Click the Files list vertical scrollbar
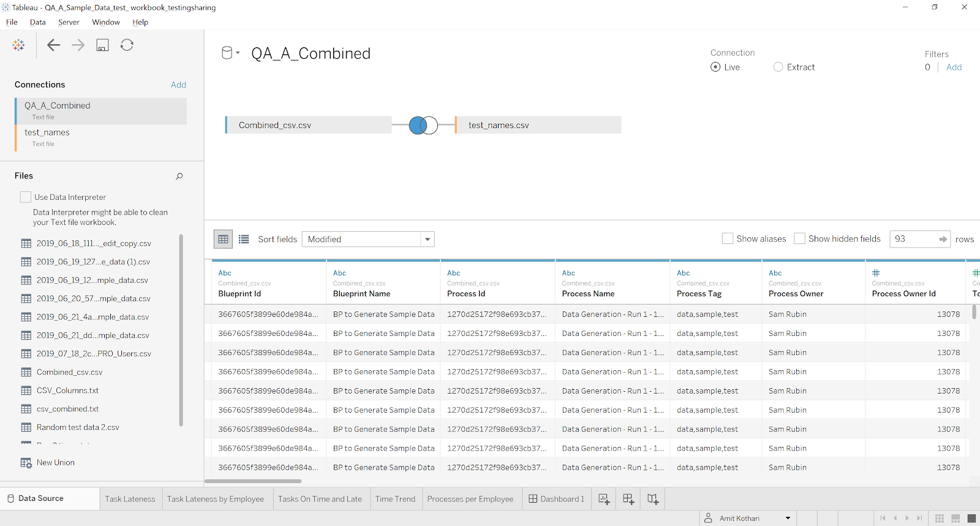Image resolution: width=980 pixels, height=526 pixels. pyautogui.click(x=181, y=330)
